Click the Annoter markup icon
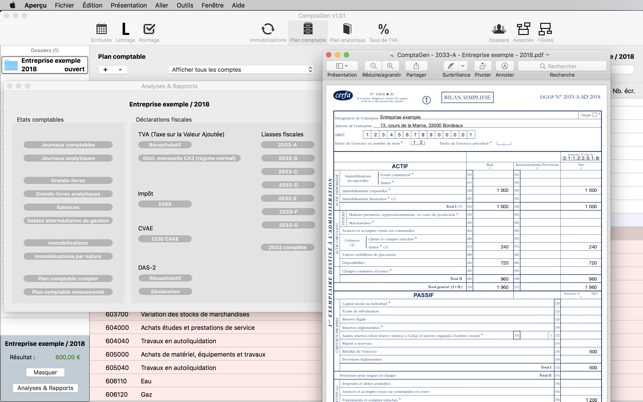Screen dimensions: 643x402 tap(504, 66)
